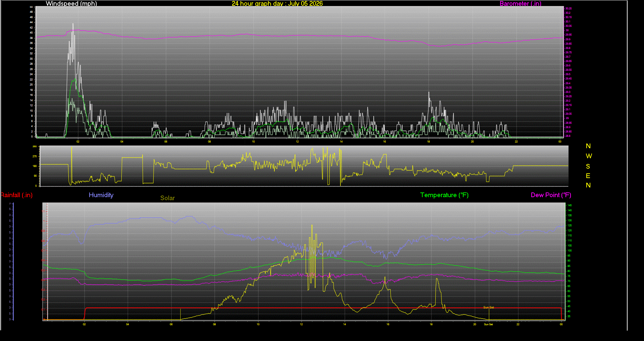The width and height of the screenshot is (644, 341).
Task: Click the 'Temperature (°F)' legend label
Action: pyautogui.click(x=444, y=195)
